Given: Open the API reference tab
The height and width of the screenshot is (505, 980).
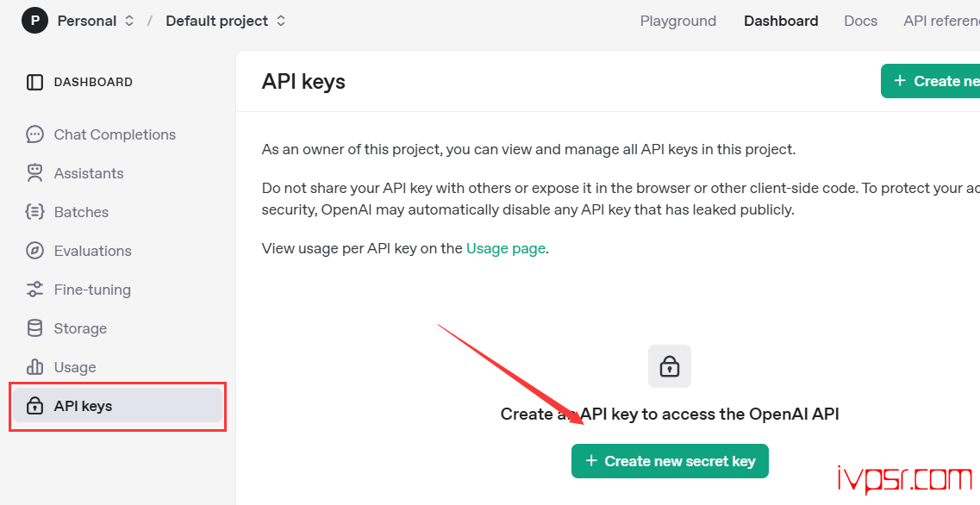Looking at the screenshot, I should (x=941, y=21).
